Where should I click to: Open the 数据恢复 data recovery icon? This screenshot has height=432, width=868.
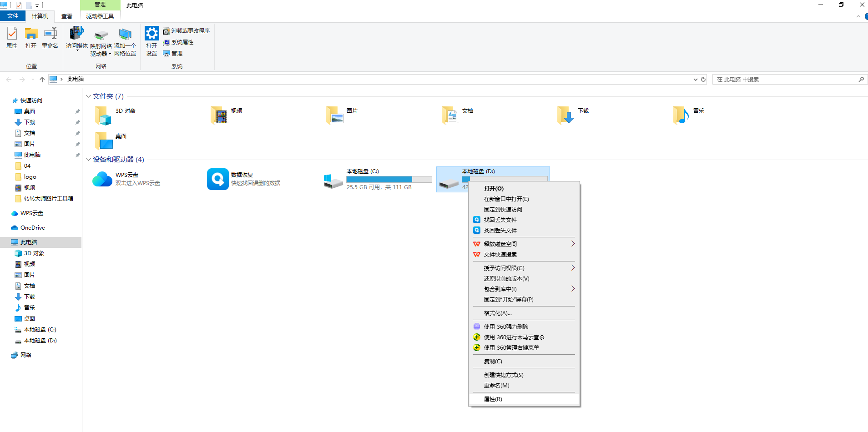click(218, 179)
